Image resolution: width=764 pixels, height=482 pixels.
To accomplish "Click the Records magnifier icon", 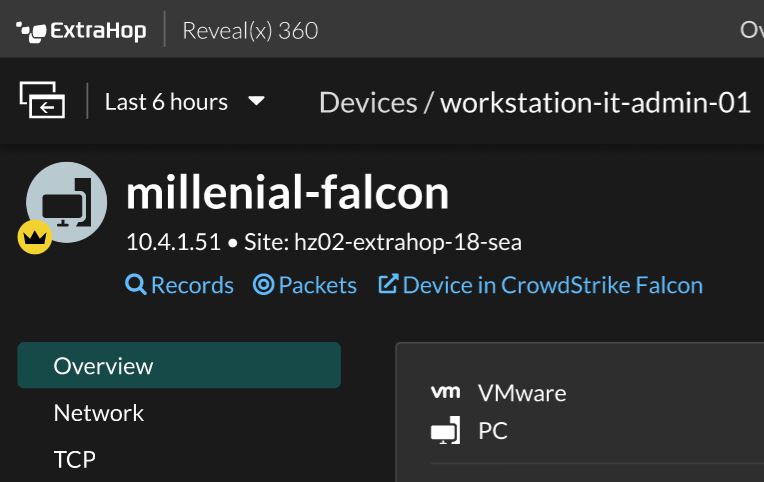I will 135,285.
